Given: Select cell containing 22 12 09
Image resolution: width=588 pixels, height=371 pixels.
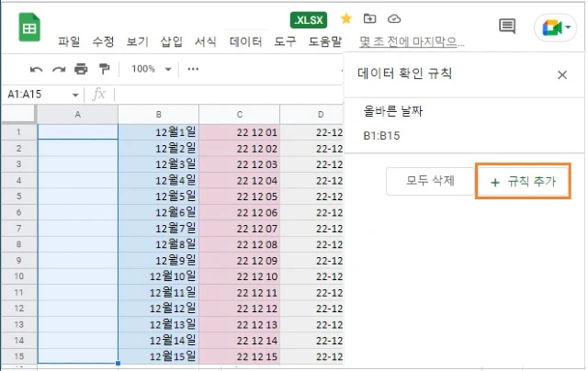Looking at the screenshot, I should coord(239,260).
